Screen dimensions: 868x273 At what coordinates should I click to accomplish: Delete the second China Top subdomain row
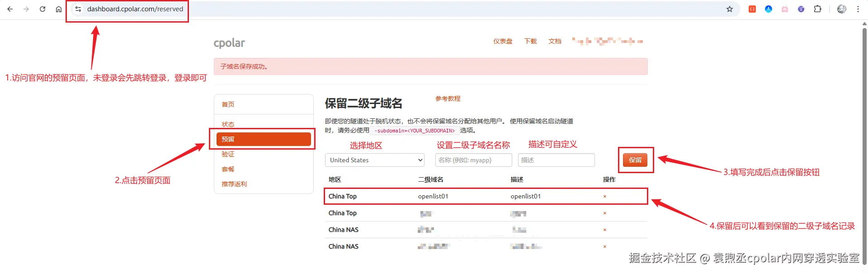coord(604,213)
